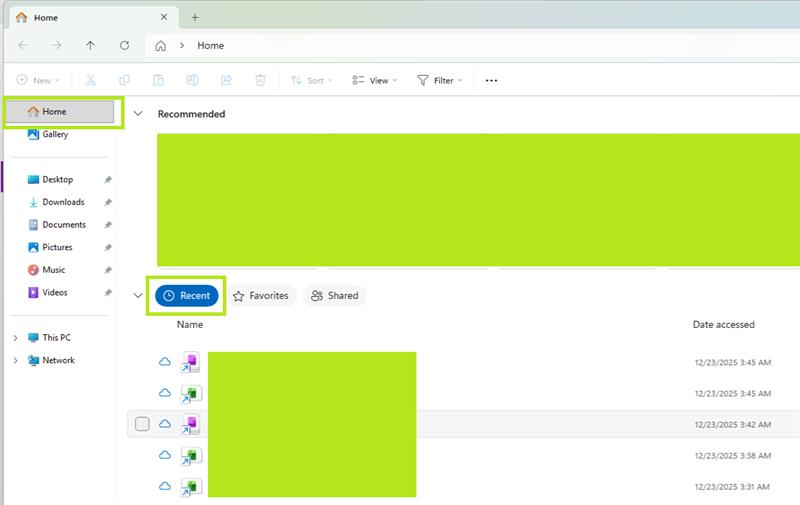Screen dimensions: 800x505
Task: Click file icon of 3:38 AM row
Action: (x=191, y=456)
